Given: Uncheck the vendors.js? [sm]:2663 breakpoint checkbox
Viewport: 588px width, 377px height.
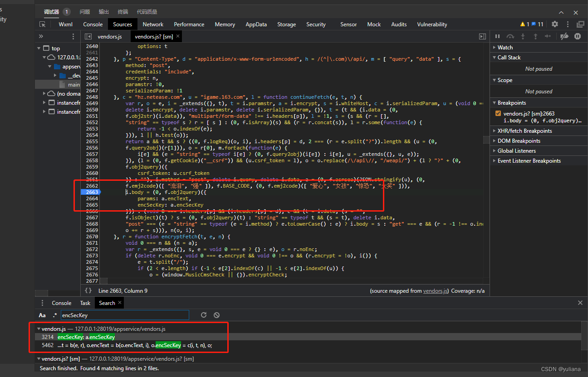Looking at the screenshot, I should coord(498,113).
